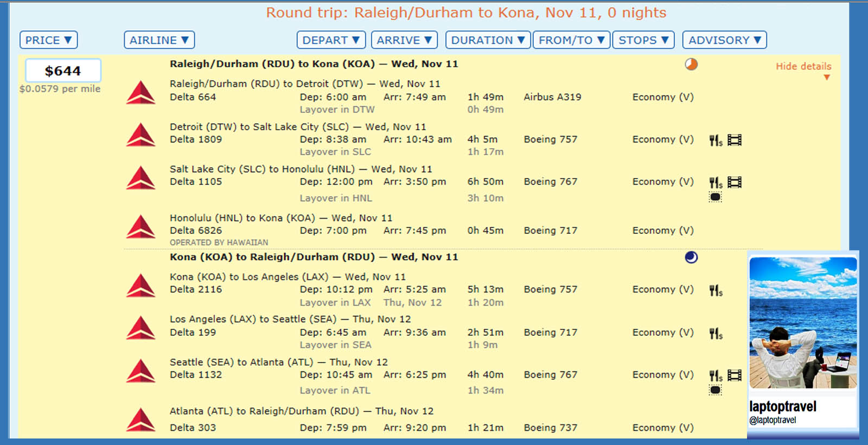Image resolution: width=868 pixels, height=445 pixels.
Task: Click Los Angeles (LAX) to Seattle (SEA) segment title
Action: pos(290,319)
